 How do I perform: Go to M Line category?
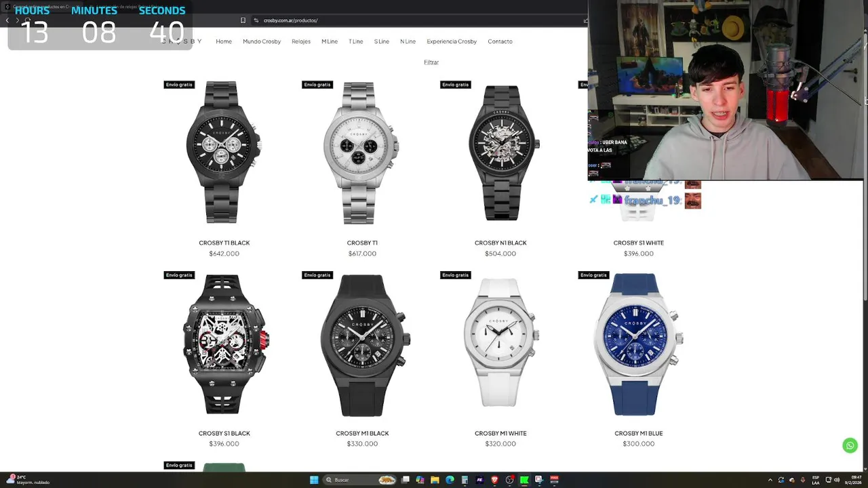click(330, 41)
